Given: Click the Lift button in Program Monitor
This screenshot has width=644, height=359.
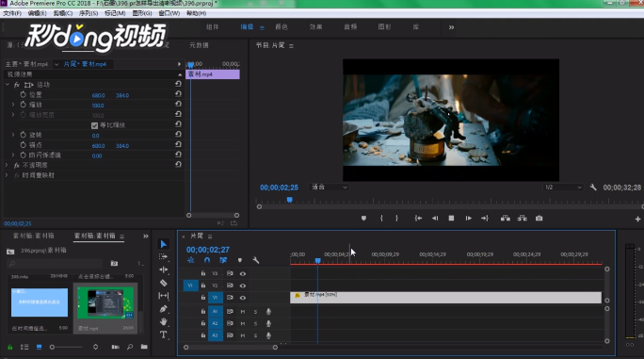Looking at the screenshot, I should coord(506,219).
